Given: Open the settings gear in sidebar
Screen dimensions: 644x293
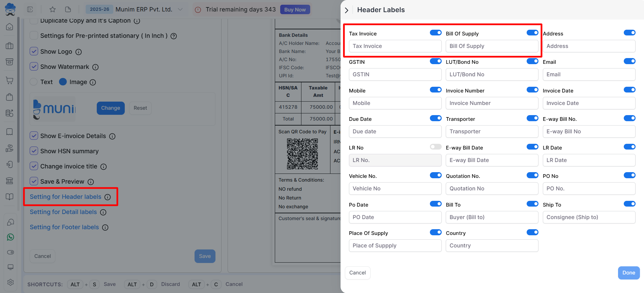Looking at the screenshot, I should tap(10, 282).
